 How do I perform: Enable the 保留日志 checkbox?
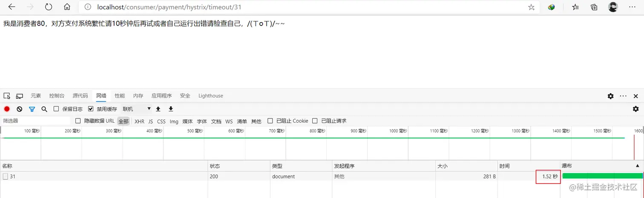(56, 109)
